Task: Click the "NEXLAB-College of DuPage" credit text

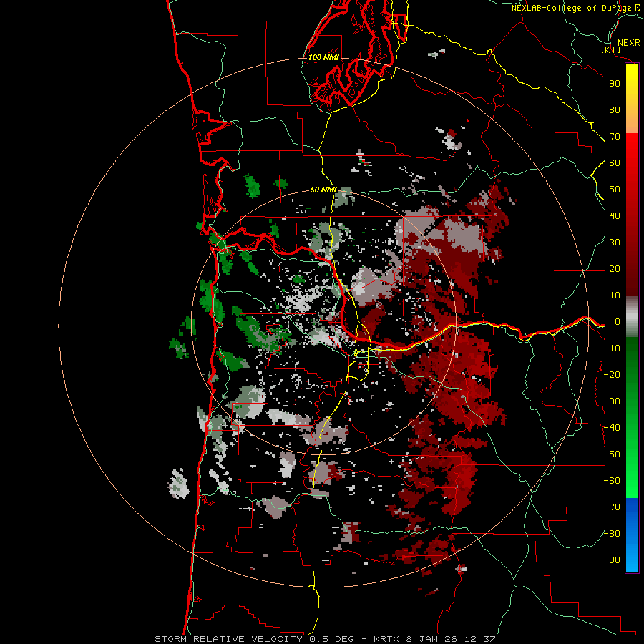Action: pos(572,8)
